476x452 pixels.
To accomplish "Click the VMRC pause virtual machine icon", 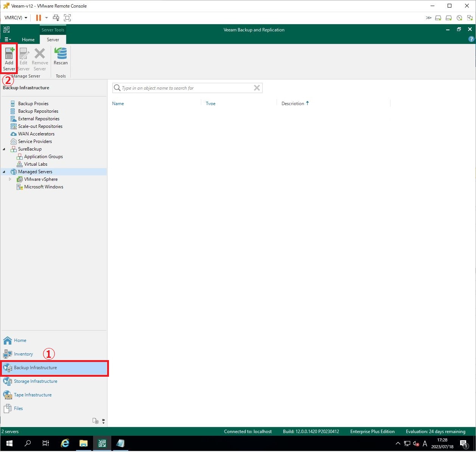I will (x=39, y=18).
